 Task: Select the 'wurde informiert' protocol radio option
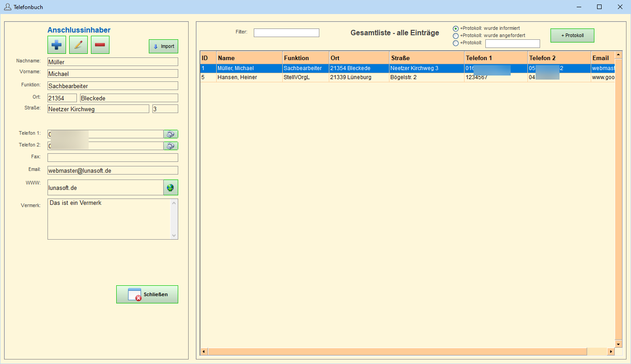coord(455,28)
